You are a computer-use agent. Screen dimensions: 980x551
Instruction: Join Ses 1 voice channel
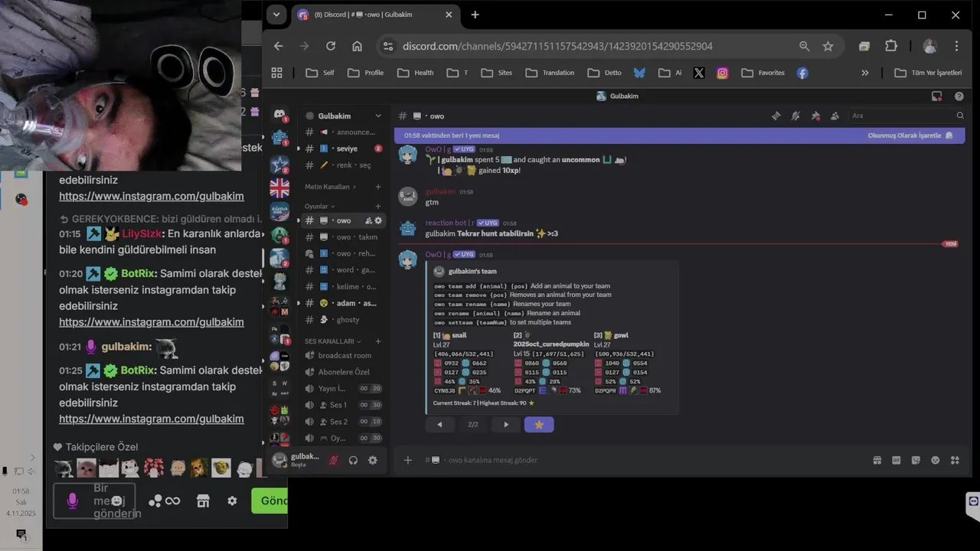pos(341,405)
